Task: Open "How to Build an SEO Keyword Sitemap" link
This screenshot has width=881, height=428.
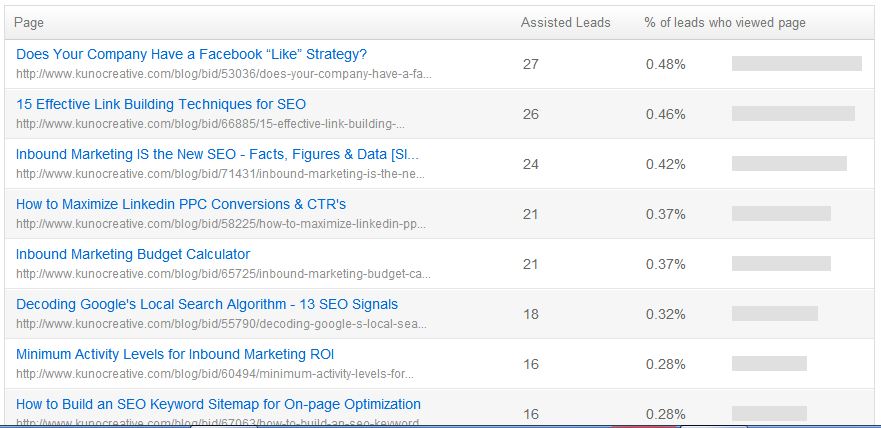Action: click(218, 404)
